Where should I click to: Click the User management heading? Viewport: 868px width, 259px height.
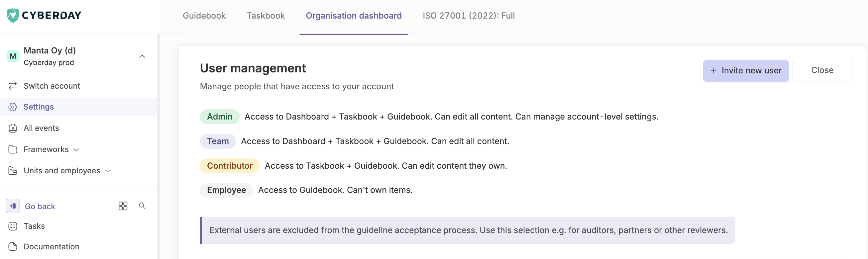[253, 68]
